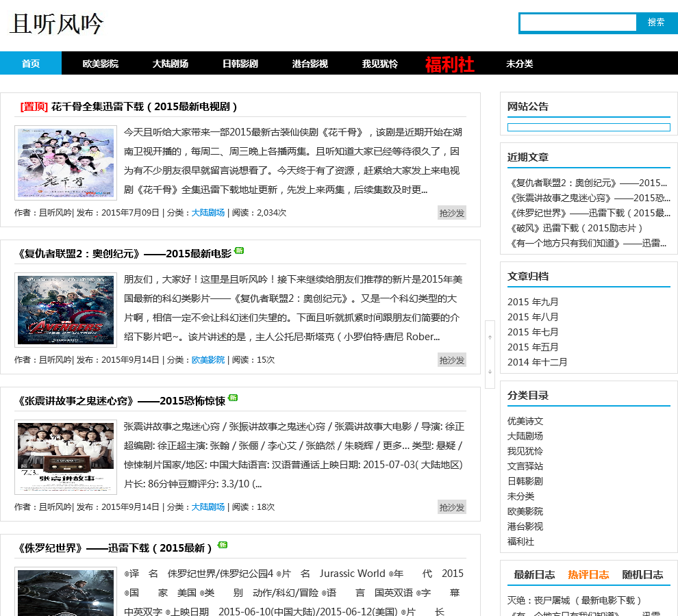Open the Avengers movie poster thumbnail
This screenshot has height=616, width=678.
pos(66,310)
